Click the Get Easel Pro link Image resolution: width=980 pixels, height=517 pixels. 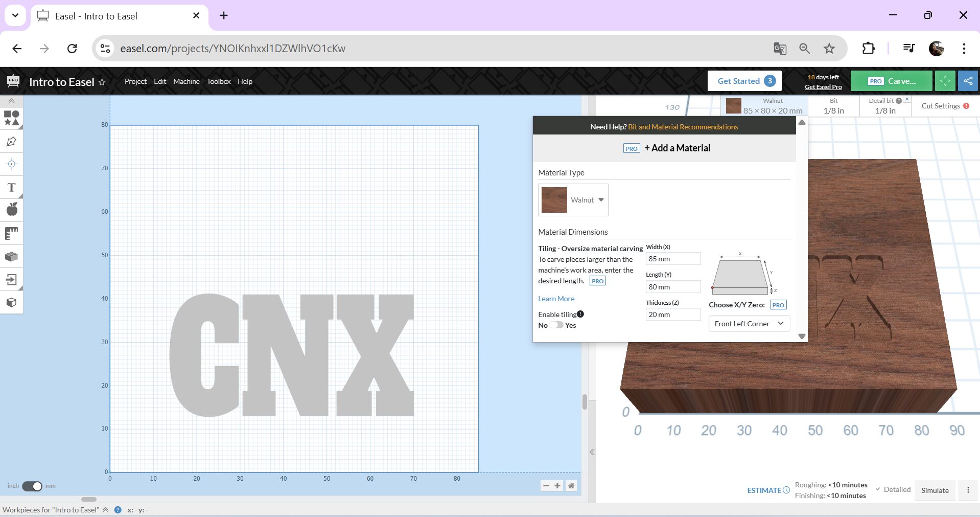pos(823,87)
